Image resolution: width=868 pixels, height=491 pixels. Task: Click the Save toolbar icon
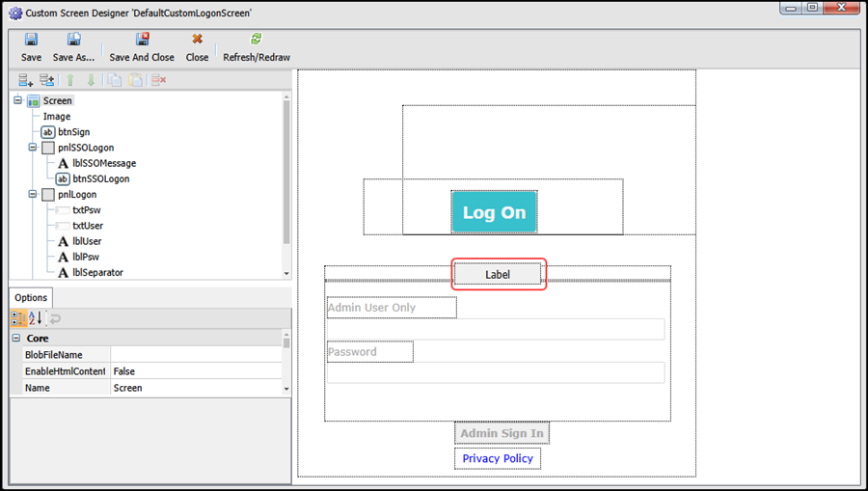pyautogui.click(x=31, y=41)
